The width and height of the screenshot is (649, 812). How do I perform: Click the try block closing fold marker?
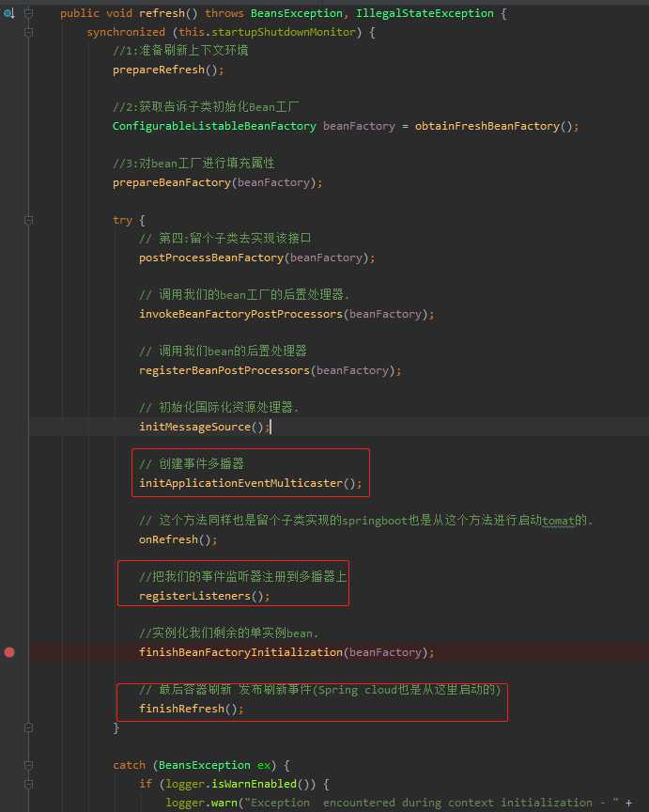[x=29, y=727]
